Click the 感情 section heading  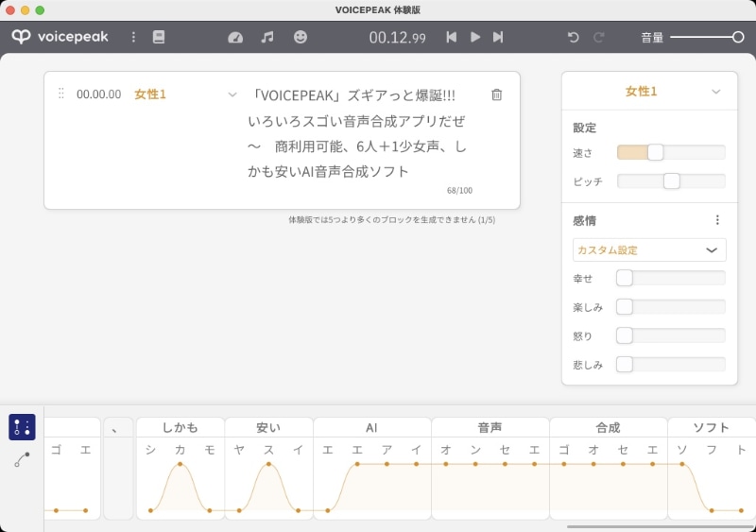tap(584, 221)
